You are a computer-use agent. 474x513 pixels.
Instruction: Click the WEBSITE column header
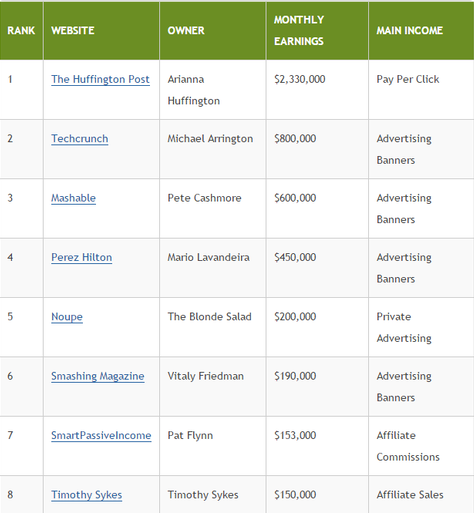(101, 31)
